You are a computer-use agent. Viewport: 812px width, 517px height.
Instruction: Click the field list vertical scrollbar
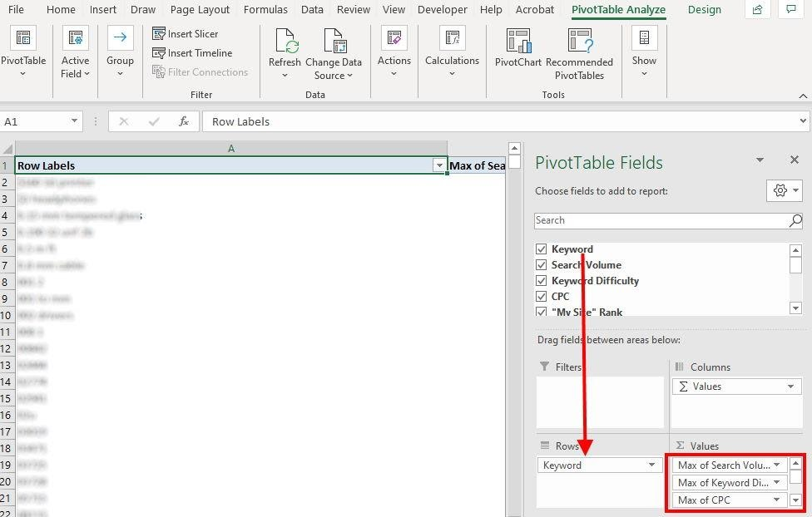click(795, 279)
